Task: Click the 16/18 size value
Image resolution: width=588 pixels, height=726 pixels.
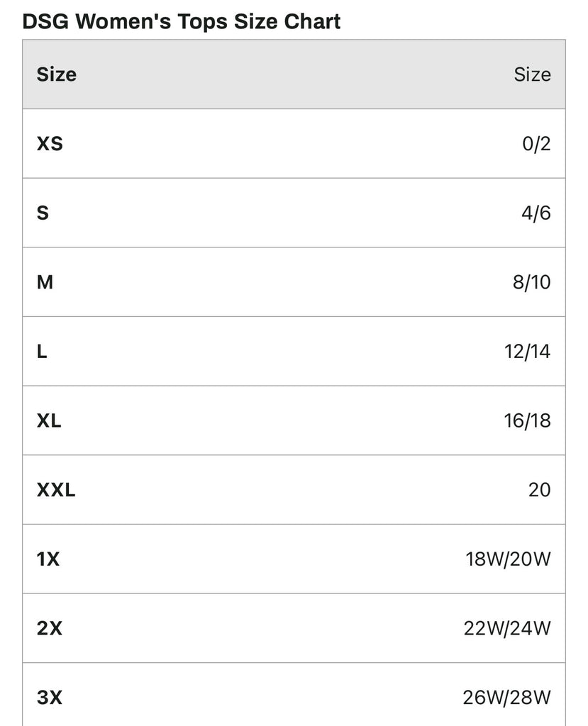Action: click(x=527, y=420)
